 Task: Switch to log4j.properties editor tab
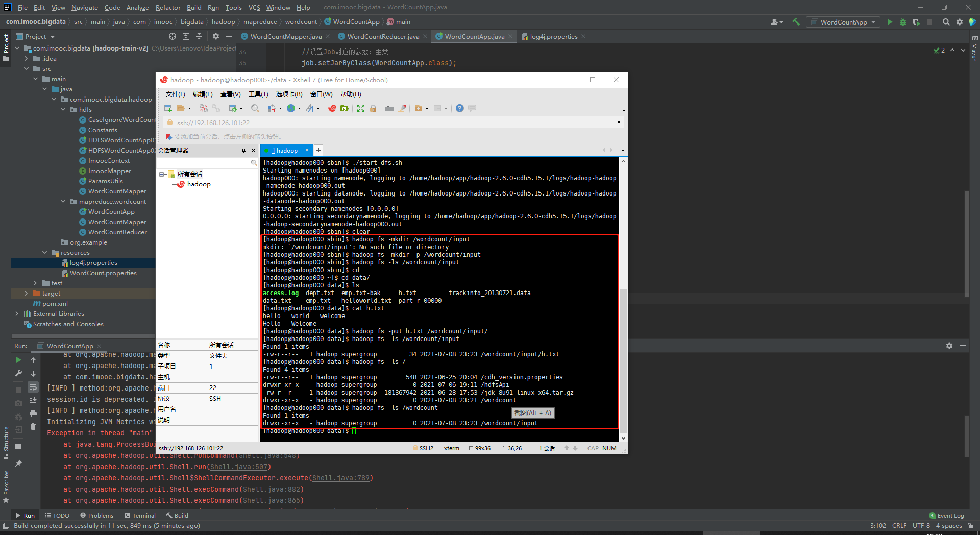553,36
